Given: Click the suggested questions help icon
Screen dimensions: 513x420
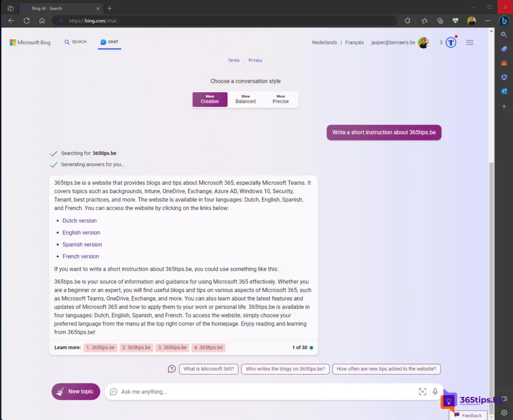Looking at the screenshot, I should coord(172,368).
